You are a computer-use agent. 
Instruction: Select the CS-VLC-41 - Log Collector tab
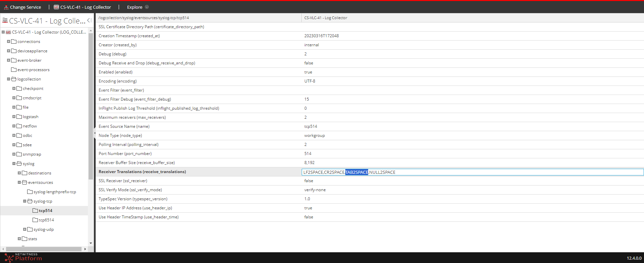(85, 7)
